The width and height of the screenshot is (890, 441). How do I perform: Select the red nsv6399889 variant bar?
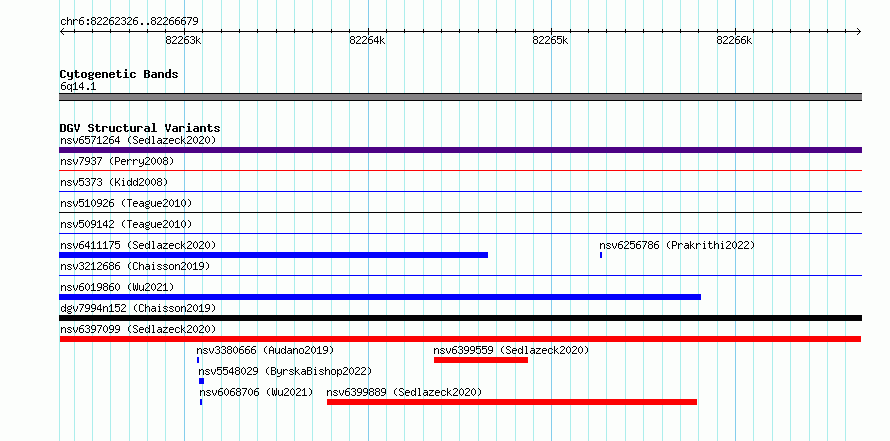pos(512,402)
